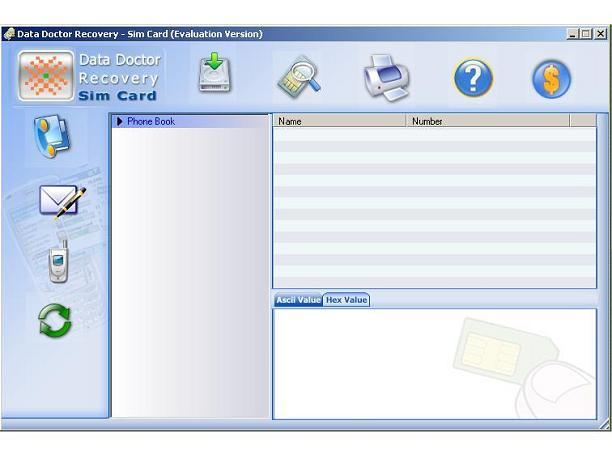Expand the Phone Book arrow
This screenshot has width=612, height=459.
click(120, 121)
